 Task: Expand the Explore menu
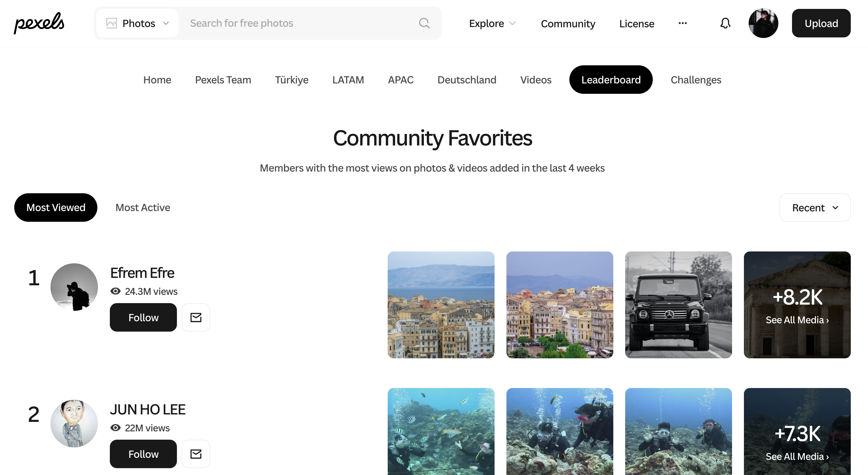[x=492, y=23]
